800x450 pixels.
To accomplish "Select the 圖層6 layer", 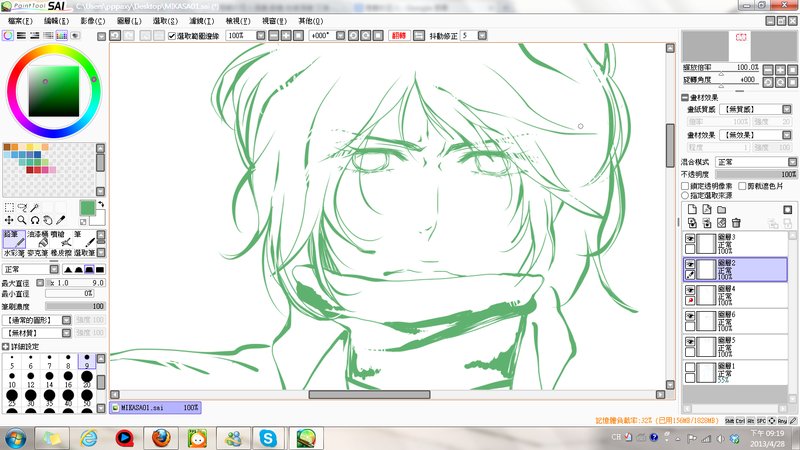I will point(735,321).
